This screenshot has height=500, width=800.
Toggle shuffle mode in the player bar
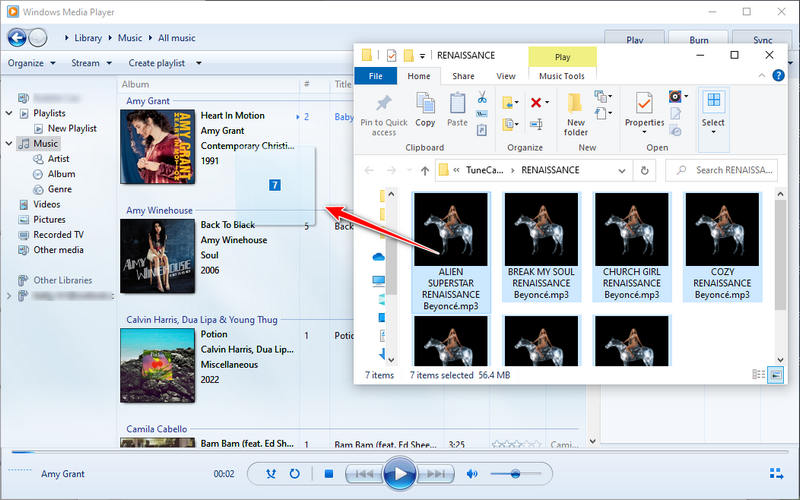tap(271, 474)
